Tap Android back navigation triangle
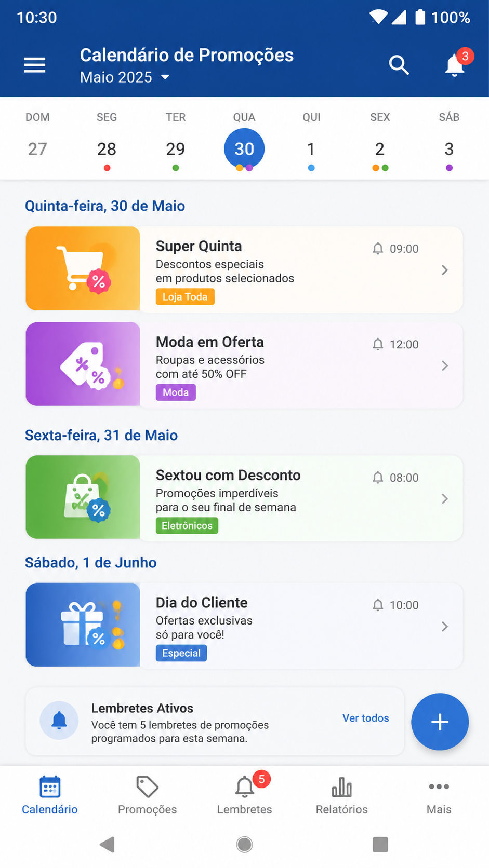 click(107, 845)
